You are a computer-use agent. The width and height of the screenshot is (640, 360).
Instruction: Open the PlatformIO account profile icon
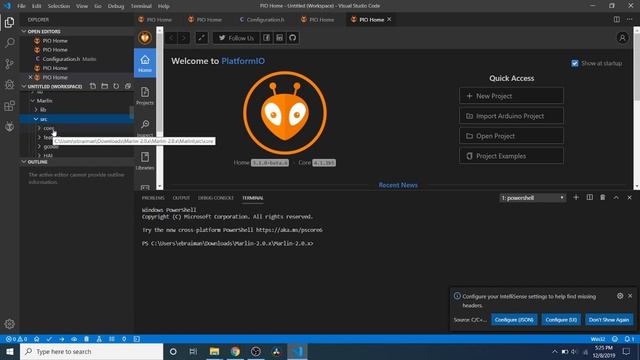pyautogui.click(x=622, y=38)
